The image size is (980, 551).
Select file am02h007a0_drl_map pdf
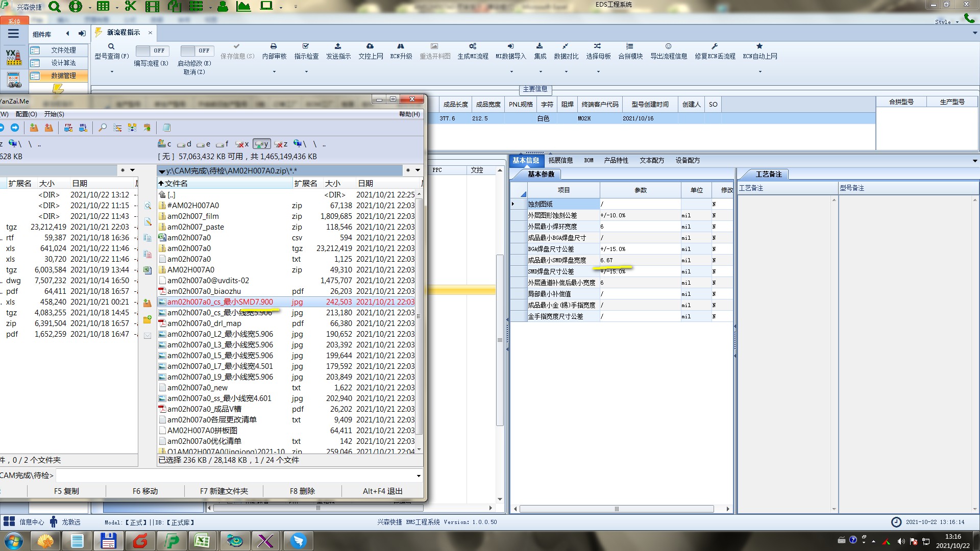(204, 323)
